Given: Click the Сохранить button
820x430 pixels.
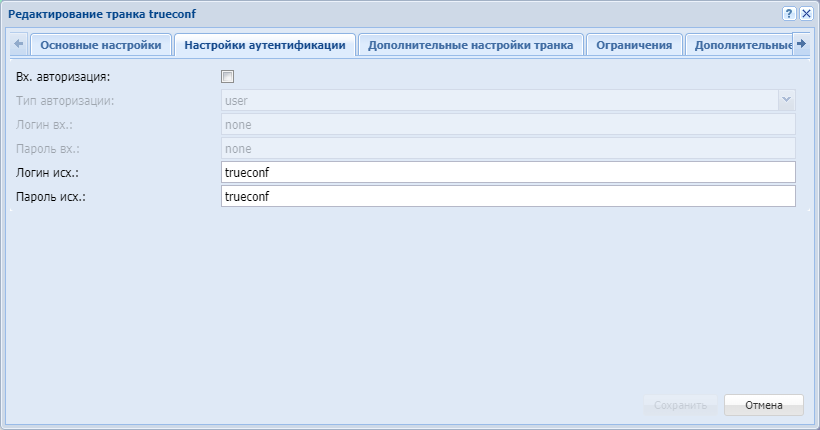Looking at the screenshot, I should pyautogui.click(x=680, y=405).
